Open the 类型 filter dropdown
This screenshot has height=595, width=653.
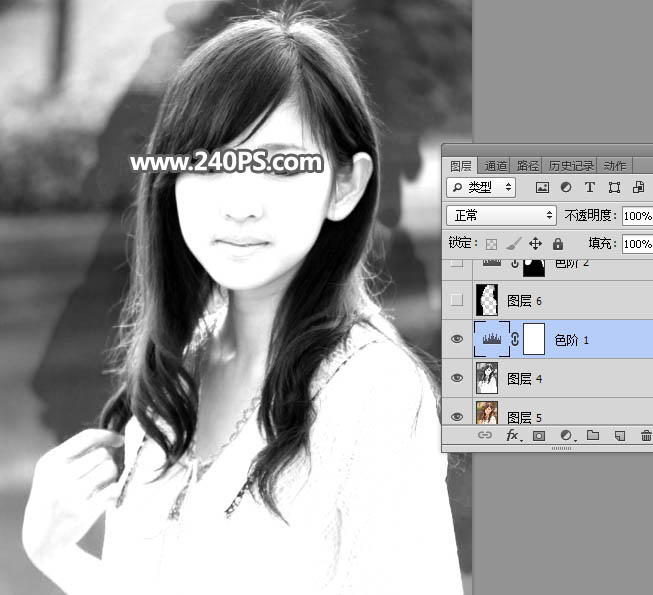(481, 187)
